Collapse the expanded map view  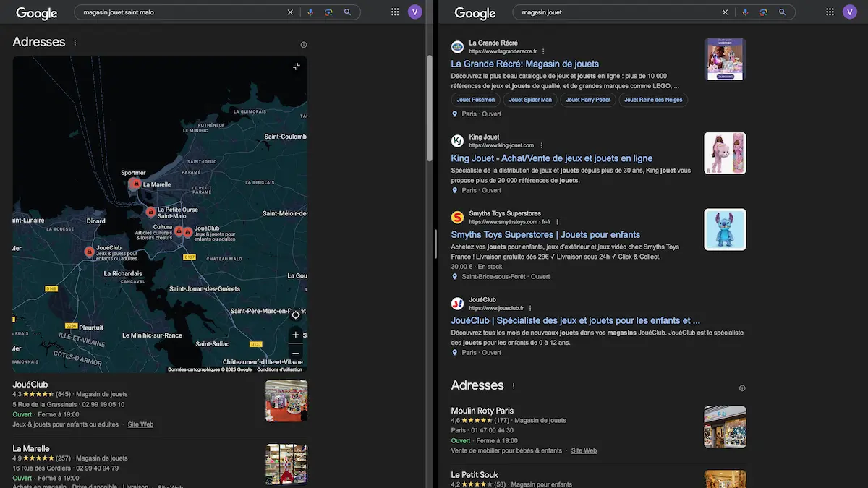[x=296, y=67]
